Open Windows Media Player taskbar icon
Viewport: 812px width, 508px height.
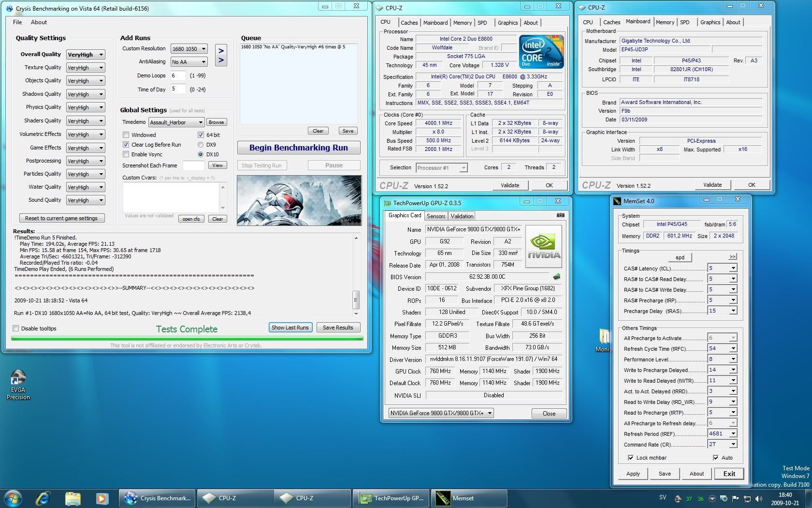pyautogui.click(x=101, y=498)
